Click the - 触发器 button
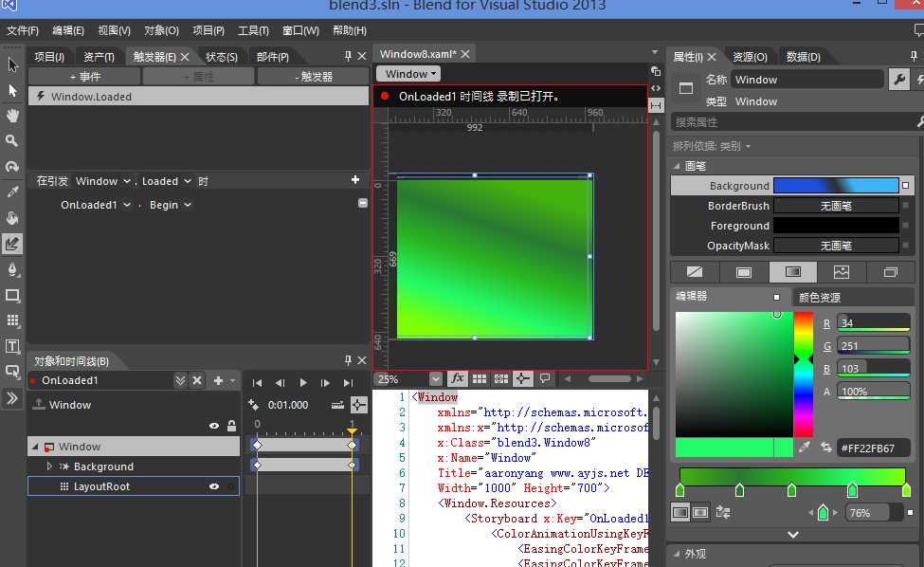 [x=314, y=76]
